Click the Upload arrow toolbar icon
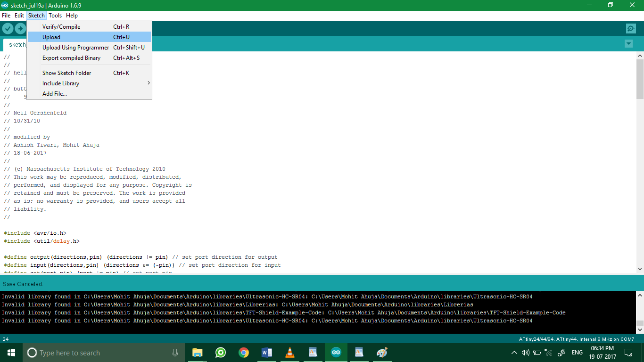The image size is (644, 362). (20, 29)
